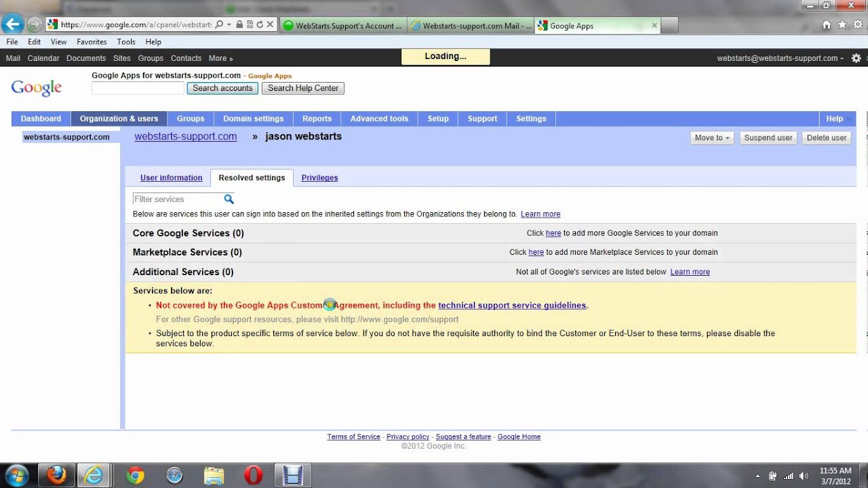The width and height of the screenshot is (868, 488).
Task: Click the filter services magnifier icon
Action: point(229,199)
